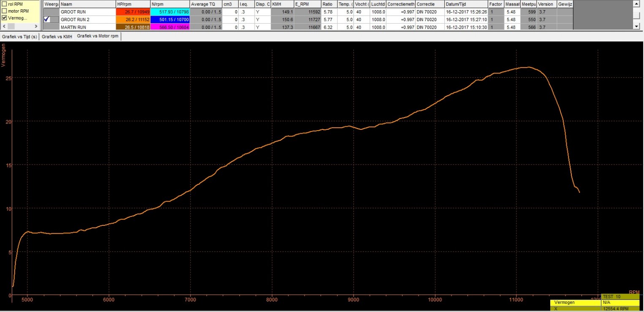Switch to Grafiek vs Tijd (s) tab
Screen dimensions: 644x312
point(19,37)
